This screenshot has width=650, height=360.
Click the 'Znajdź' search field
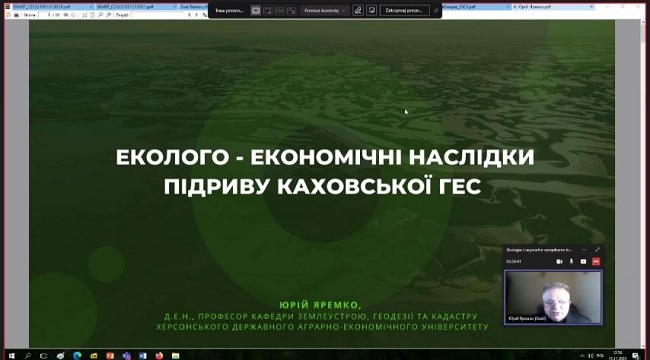pos(158,15)
